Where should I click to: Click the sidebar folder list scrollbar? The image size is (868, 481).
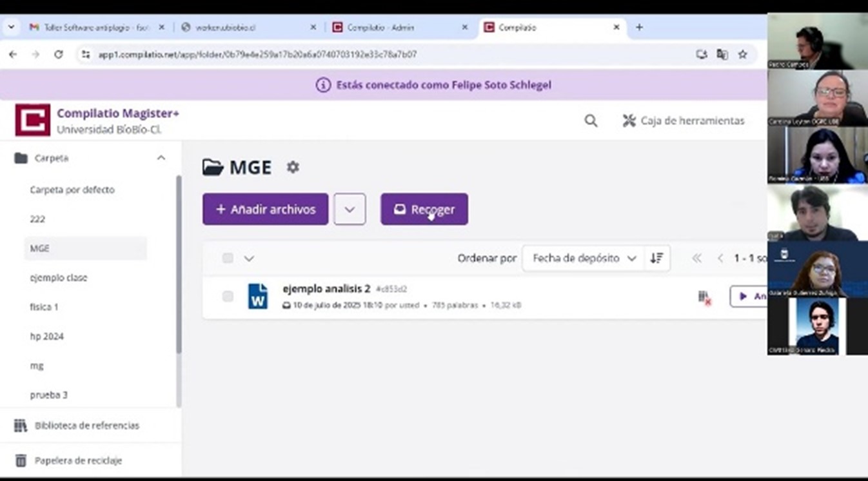coord(179,264)
